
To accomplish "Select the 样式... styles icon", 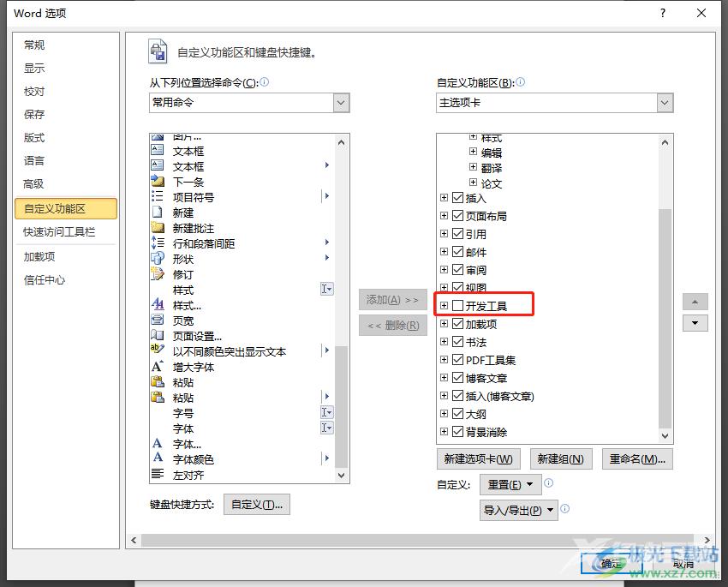I will (x=158, y=304).
